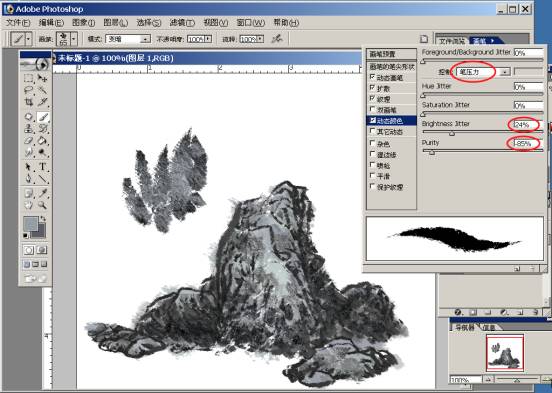This screenshot has height=393, width=552.
Task: Select the Brush tool in toolbox
Action: pyautogui.click(x=43, y=117)
